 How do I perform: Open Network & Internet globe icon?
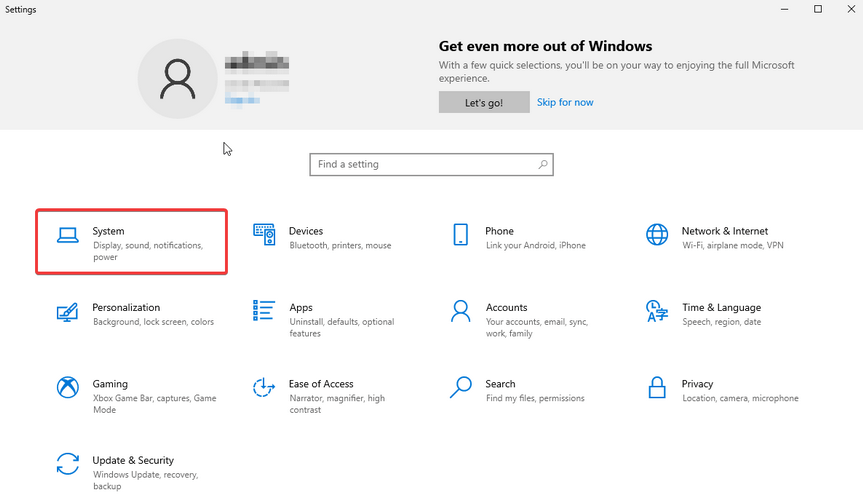[x=657, y=235]
